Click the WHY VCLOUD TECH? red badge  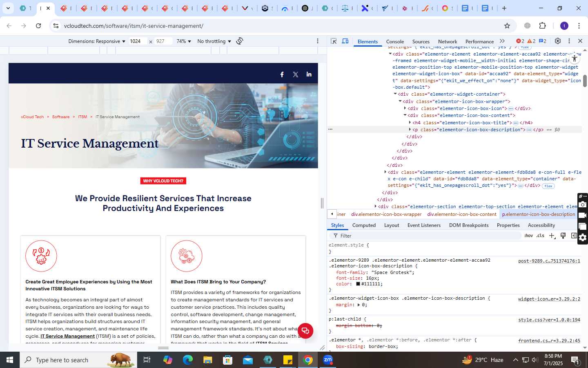pos(163,181)
